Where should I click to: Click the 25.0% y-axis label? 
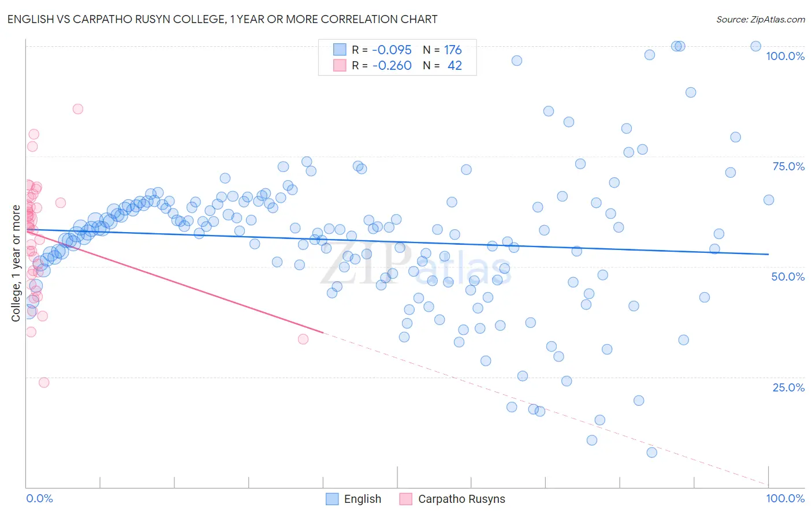pos(788,387)
